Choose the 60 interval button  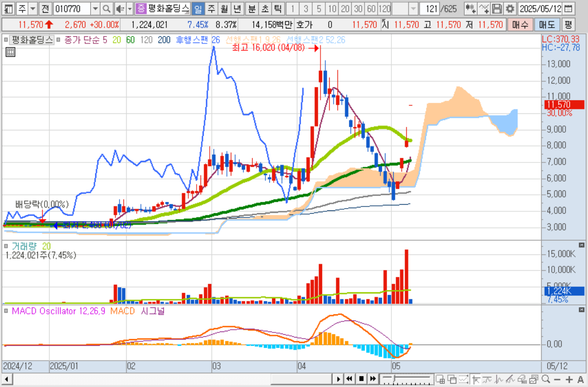[371, 8]
